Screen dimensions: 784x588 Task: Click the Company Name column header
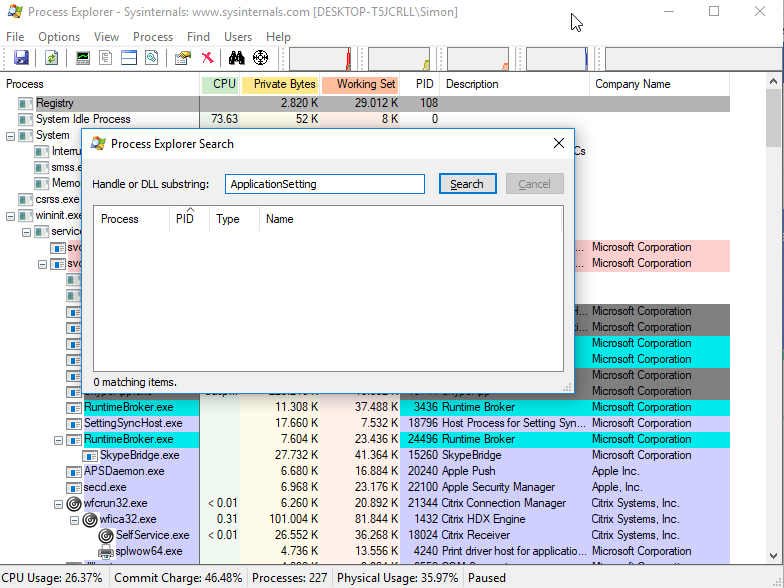coord(660,84)
